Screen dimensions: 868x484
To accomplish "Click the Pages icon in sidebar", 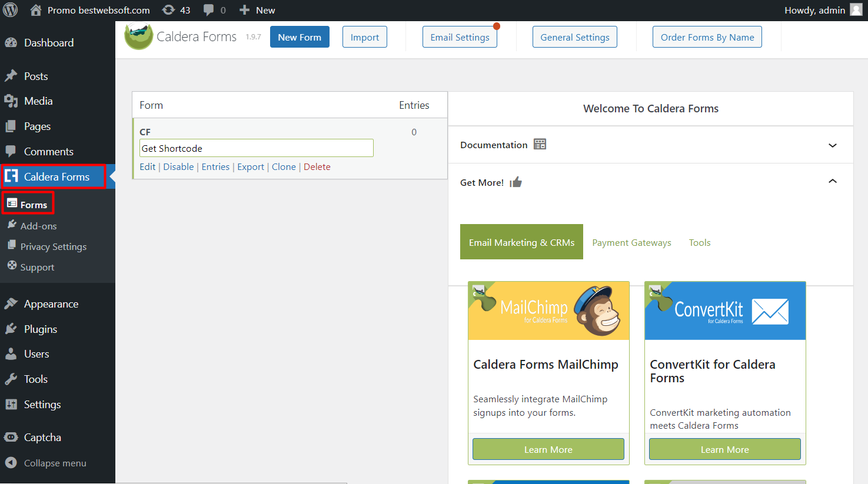I will 11,126.
